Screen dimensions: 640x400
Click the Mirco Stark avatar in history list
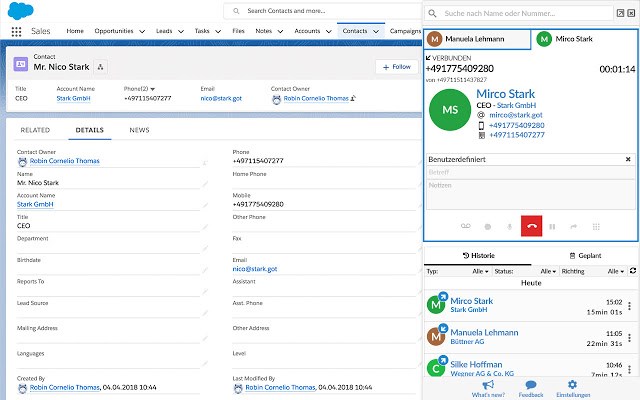tap(436, 304)
